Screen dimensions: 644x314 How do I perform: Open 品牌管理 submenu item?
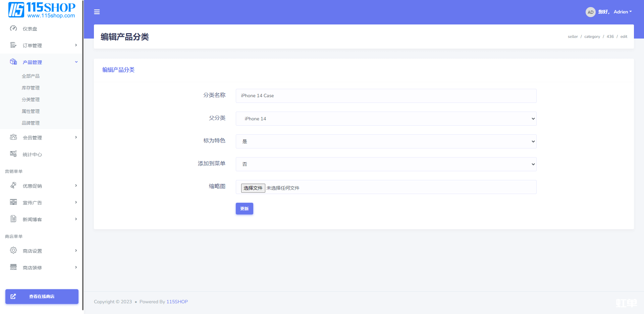pos(31,123)
